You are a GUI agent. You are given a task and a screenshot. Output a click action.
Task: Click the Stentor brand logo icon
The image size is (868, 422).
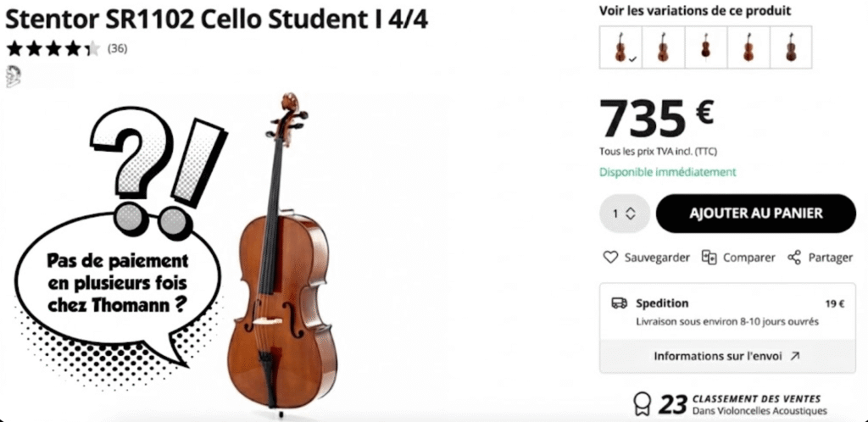tap(14, 75)
